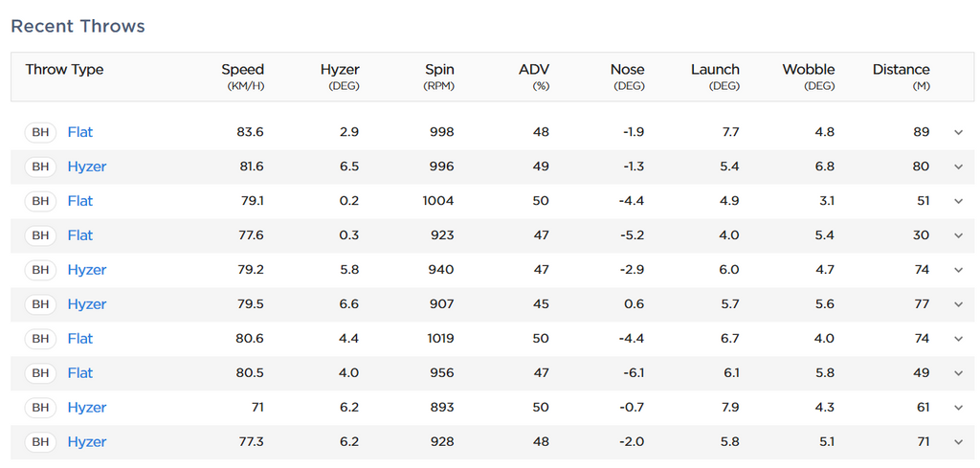The height and width of the screenshot is (468, 980).
Task: Sort by the Wobble column header
Action: (808, 70)
